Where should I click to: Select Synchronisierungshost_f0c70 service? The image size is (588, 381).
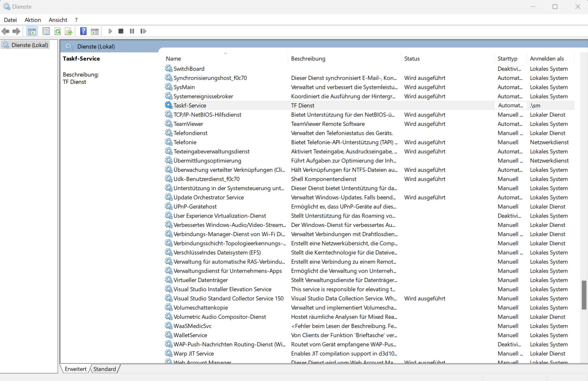(210, 78)
